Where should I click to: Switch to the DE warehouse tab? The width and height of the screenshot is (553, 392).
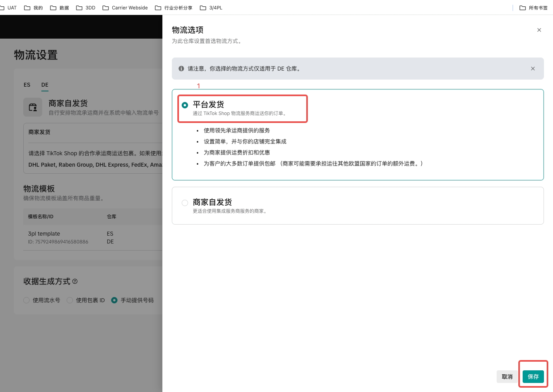point(45,85)
